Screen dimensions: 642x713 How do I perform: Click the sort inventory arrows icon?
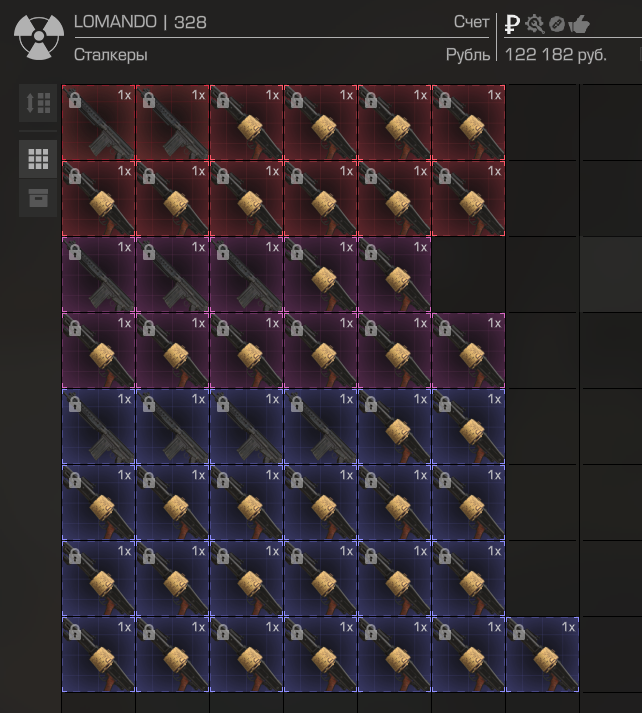click(x=38, y=103)
